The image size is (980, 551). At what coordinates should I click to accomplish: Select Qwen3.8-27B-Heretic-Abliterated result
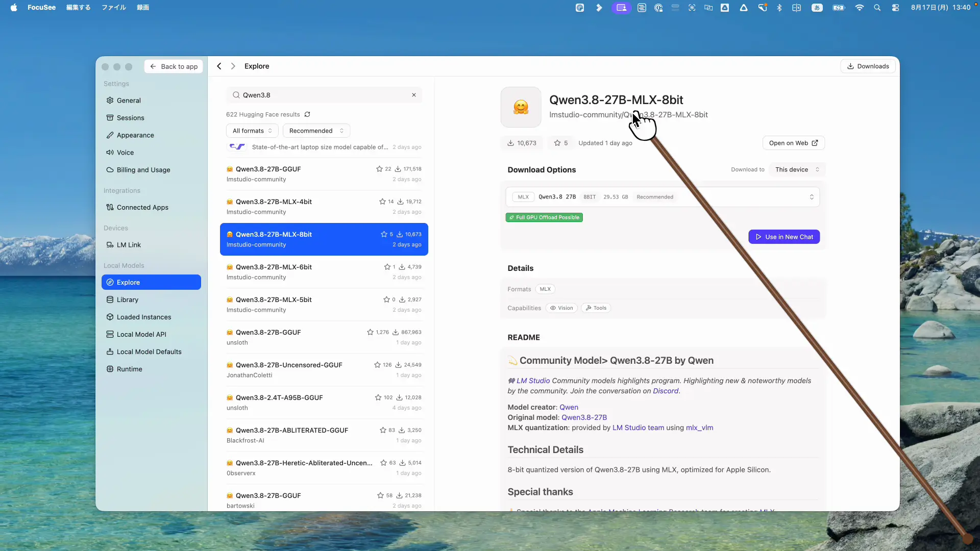click(324, 468)
